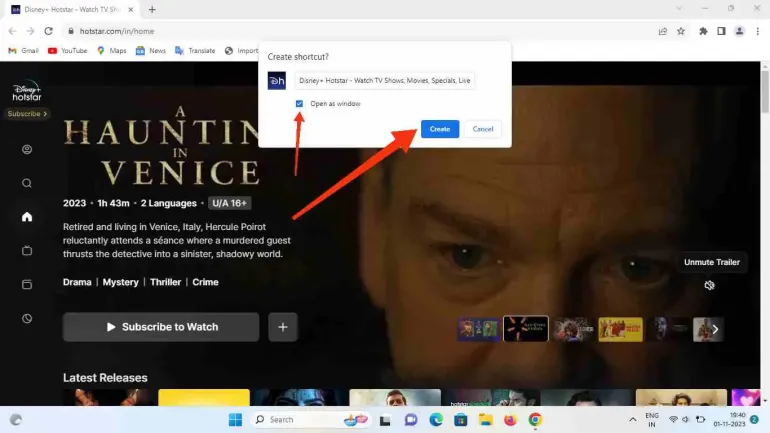Open File Explorer from taskbar
770x433 pixels.
coord(486,420)
